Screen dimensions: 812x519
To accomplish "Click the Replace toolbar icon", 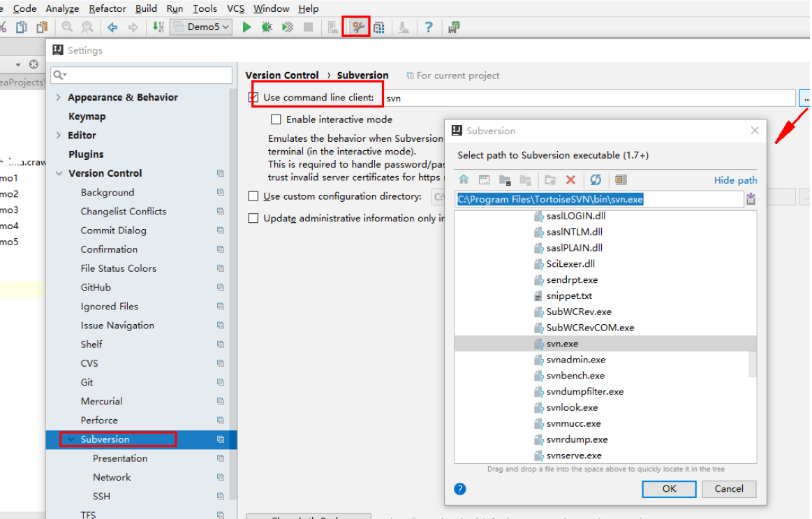I will [87, 27].
